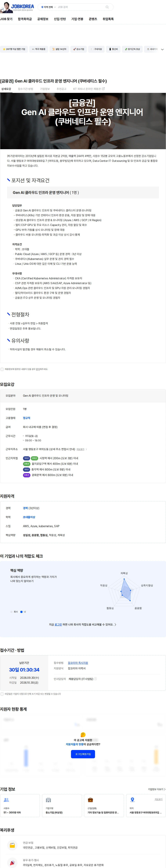Click the 잡코리아 즉시지원 link

pos(78,663)
